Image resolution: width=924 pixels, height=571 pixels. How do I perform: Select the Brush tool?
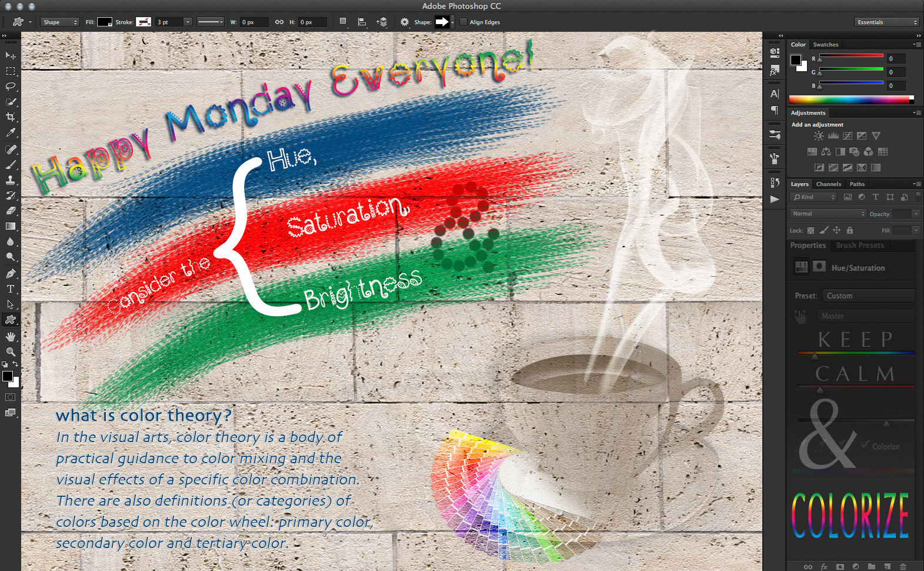11,165
